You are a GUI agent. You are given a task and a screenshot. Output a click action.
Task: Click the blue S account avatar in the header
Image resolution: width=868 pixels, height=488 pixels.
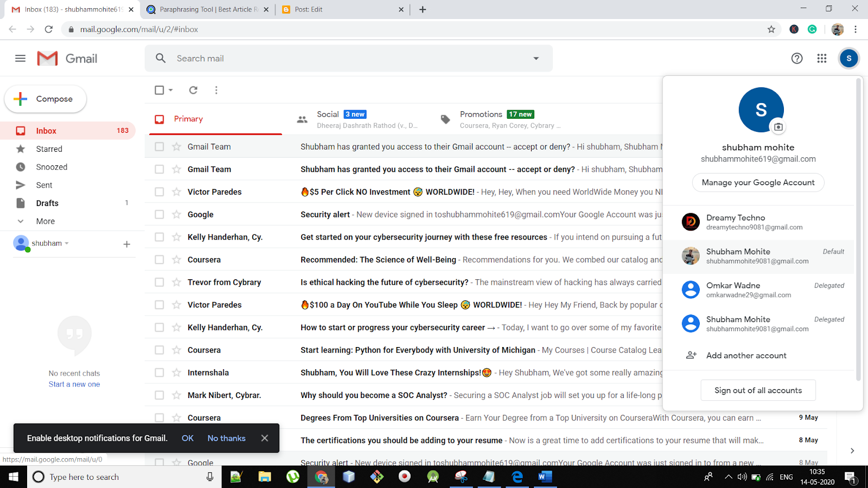tap(849, 59)
